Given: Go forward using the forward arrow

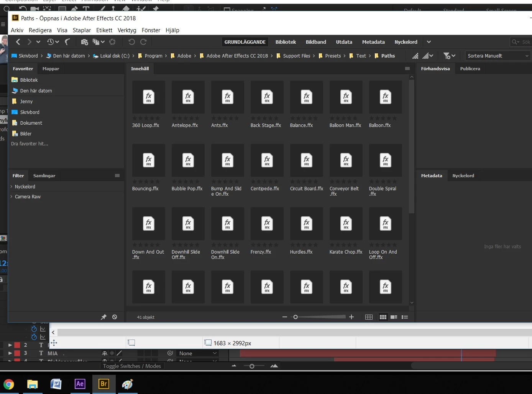Looking at the screenshot, I should point(29,42).
